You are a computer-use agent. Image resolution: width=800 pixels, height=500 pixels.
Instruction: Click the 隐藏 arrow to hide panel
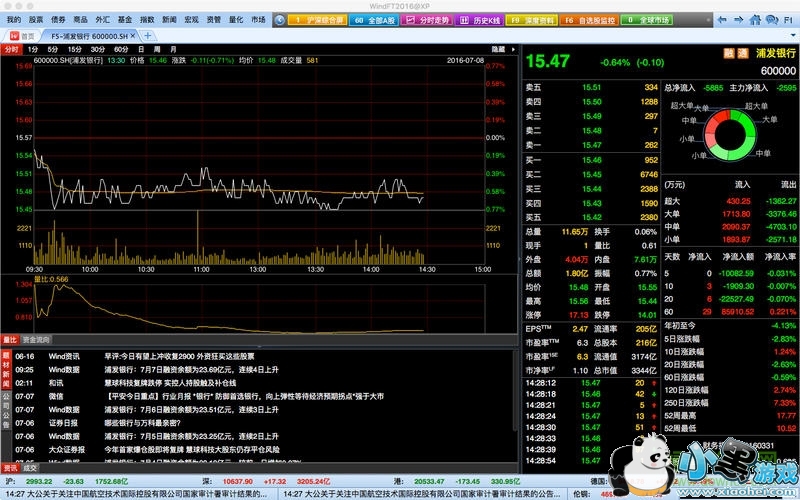513,49
